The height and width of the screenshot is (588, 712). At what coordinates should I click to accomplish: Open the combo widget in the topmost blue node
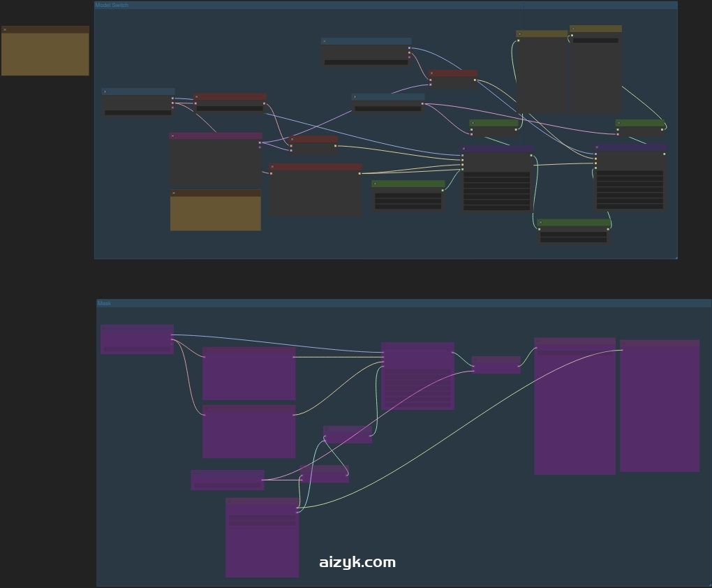tap(366, 62)
